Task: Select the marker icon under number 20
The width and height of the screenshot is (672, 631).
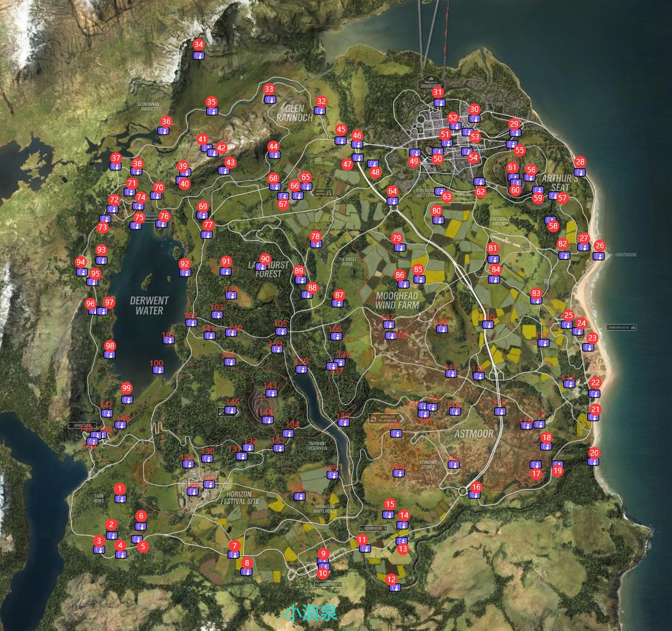Action: point(593,462)
